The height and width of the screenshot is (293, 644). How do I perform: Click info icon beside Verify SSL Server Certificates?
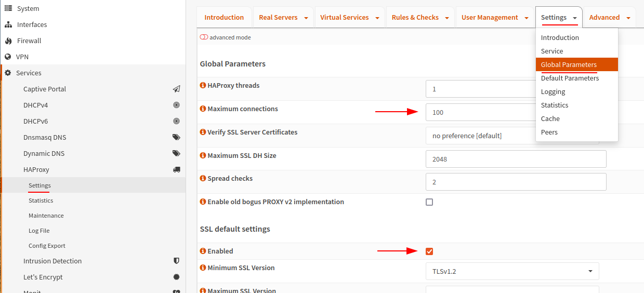203,132
